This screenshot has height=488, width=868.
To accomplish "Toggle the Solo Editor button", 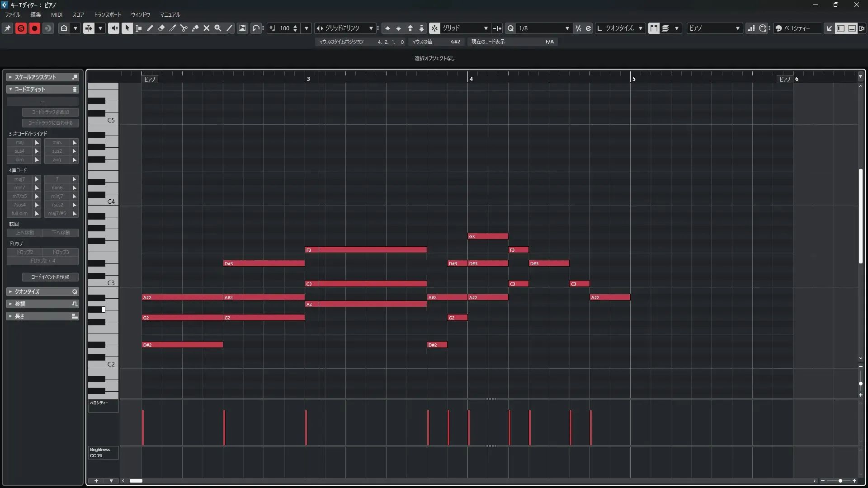I will (x=21, y=28).
